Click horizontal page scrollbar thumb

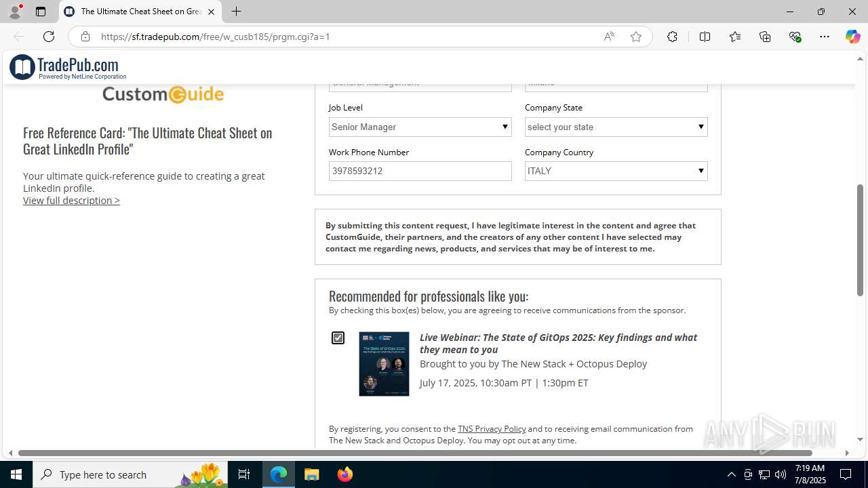click(415, 453)
